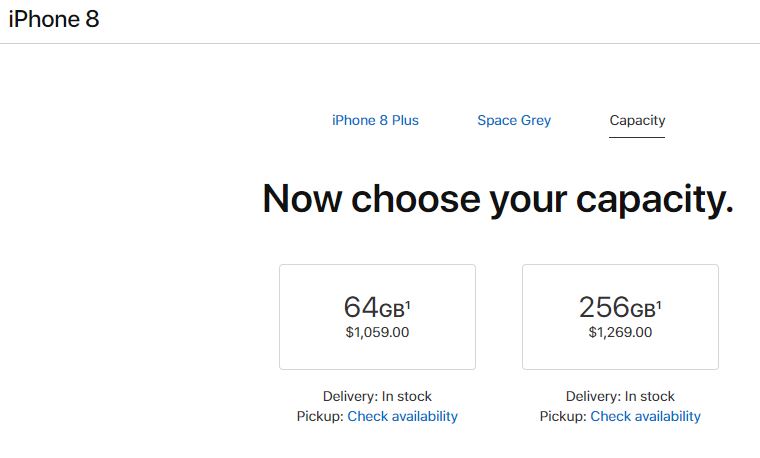Open the Space Grey colour step
This screenshot has width=760, height=458.
coord(514,120)
